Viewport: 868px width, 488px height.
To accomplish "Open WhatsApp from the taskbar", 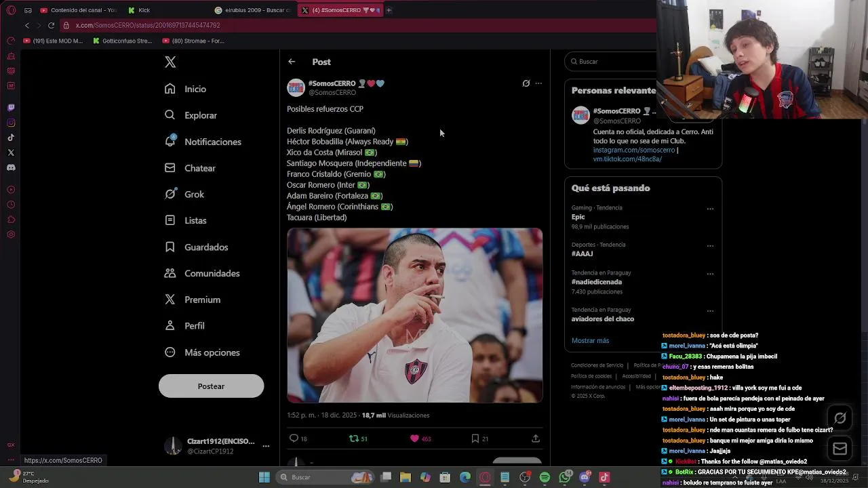I will point(565,477).
